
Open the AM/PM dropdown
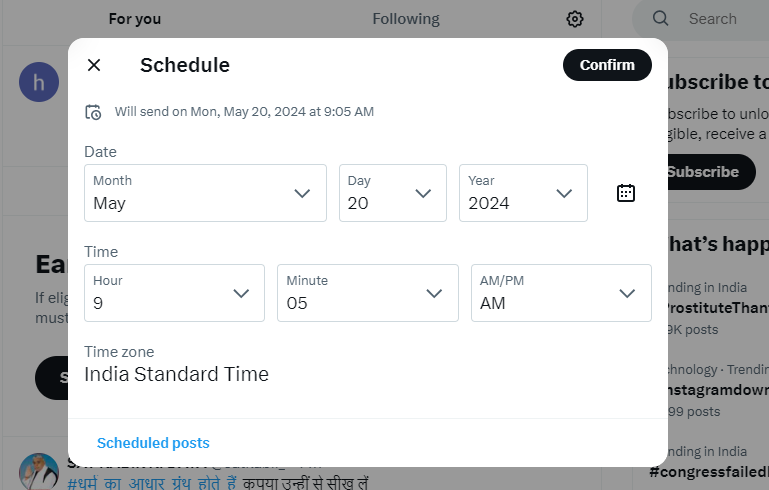(x=561, y=293)
